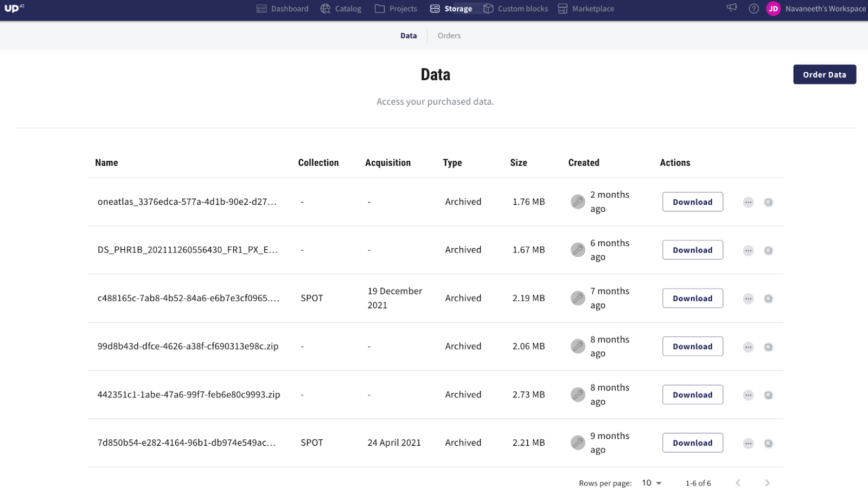
Task: Click the UP42 logo
Action: pos(14,8)
